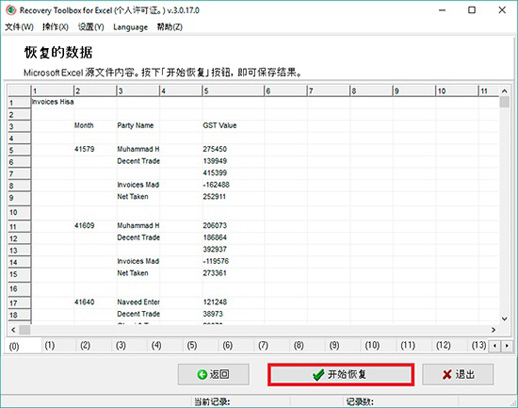
Task: Show previous sheet tabs with left tab arrow
Action: 495,346
